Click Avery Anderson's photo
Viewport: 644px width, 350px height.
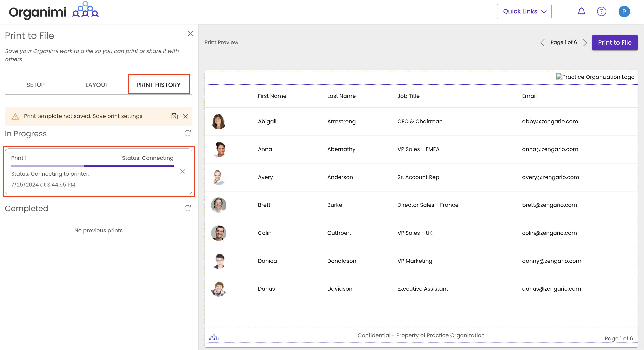click(x=219, y=177)
